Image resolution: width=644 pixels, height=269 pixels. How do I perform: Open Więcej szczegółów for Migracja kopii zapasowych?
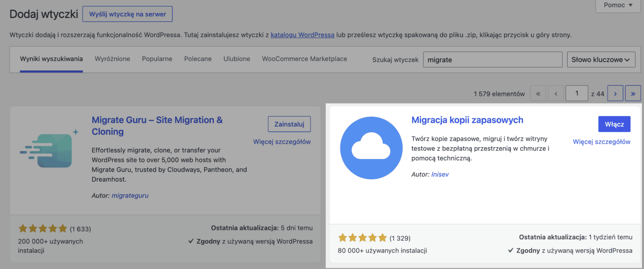click(x=602, y=142)
